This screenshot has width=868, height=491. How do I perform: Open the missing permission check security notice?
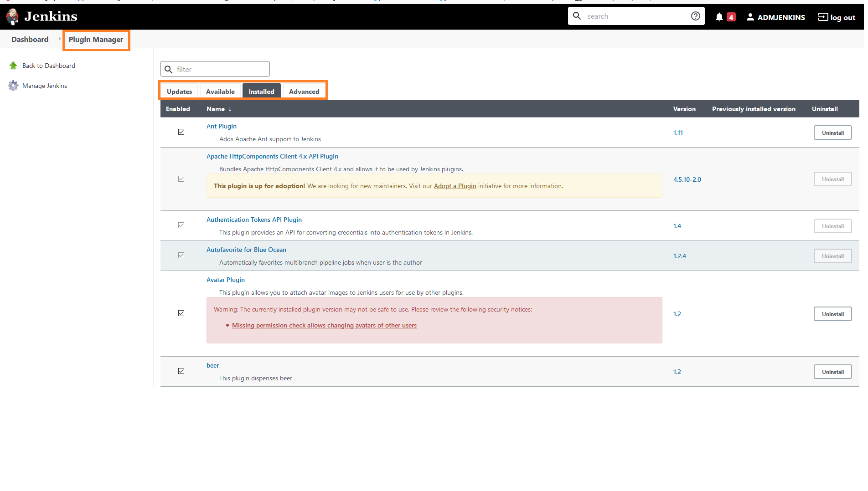[x=324, y=325]
